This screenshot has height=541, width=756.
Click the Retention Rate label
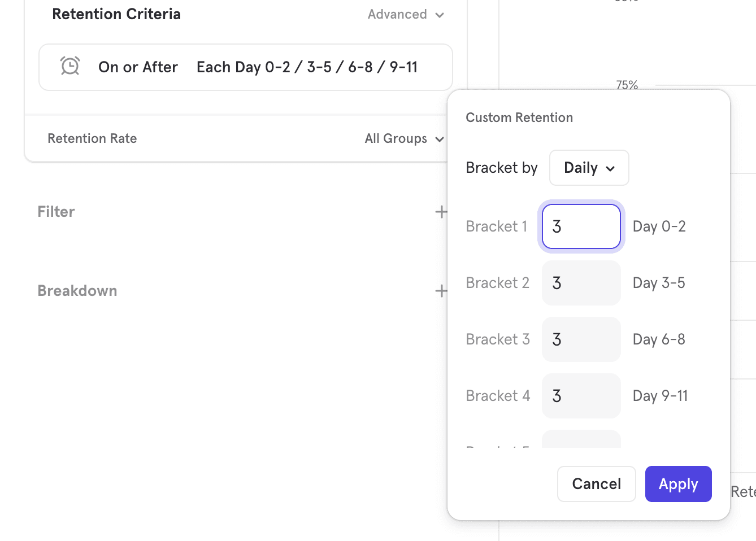pyautogui.click(x=92, y=139)
